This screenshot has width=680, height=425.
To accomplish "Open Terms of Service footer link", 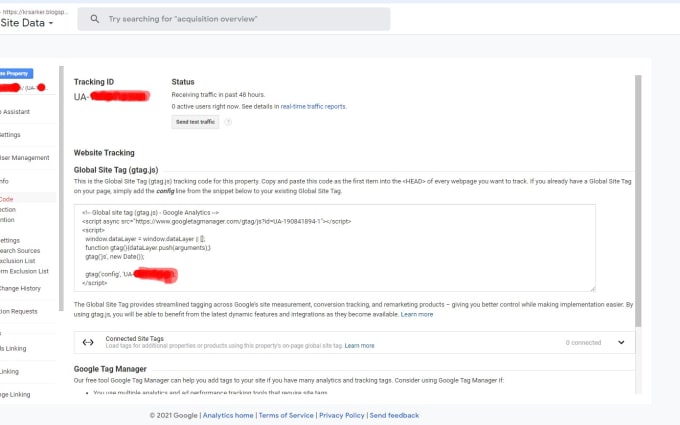I will pyautogui.click(x=286, y=415).
